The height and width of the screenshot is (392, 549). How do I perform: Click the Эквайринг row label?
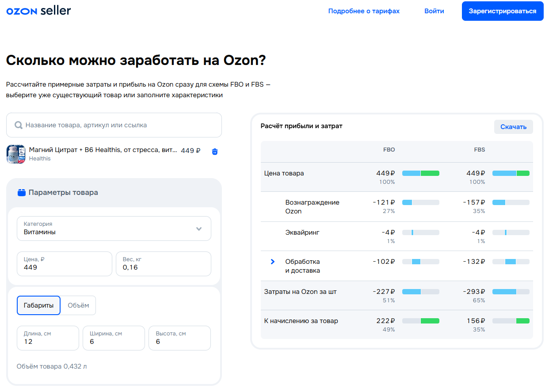[x=302, y=232]
